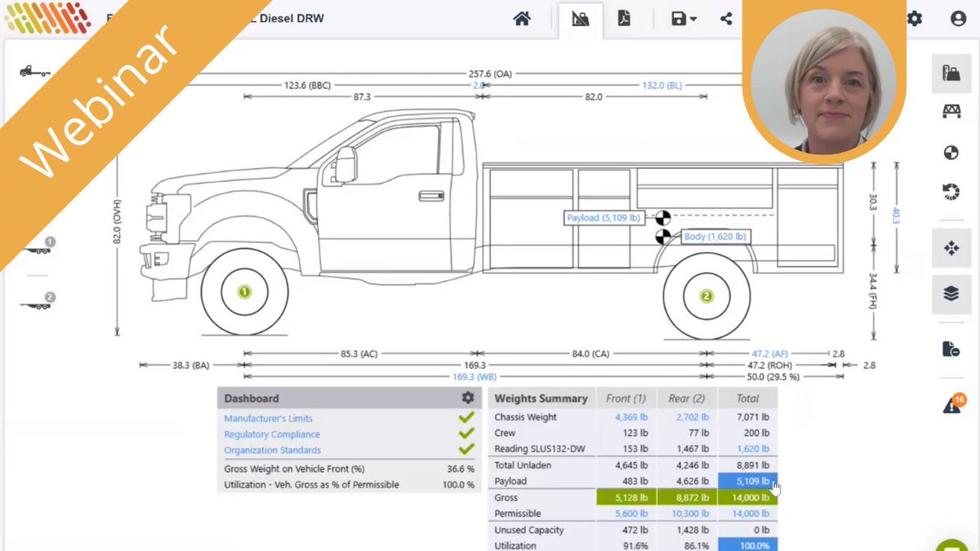View the warning badge showing 16 alerts

[950, 400]
